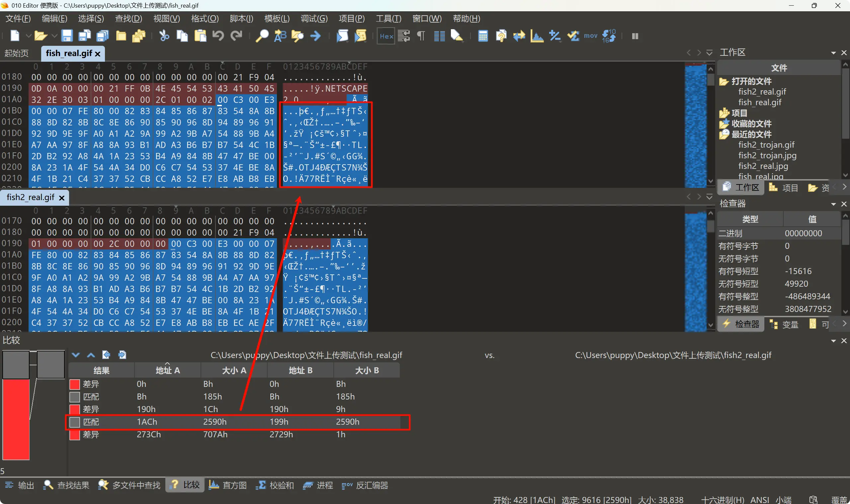This screenshot has height=504, width=850.
Task: Open the 文件(F) menu
Action: 18,18
